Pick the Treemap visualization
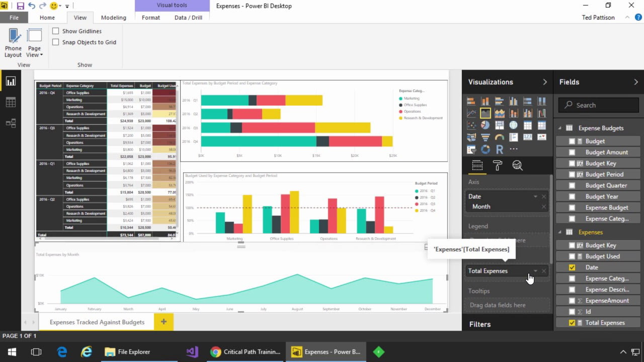The height and width of the screenshot is (362, 644). pyautogui.click(x=500, y=125)
